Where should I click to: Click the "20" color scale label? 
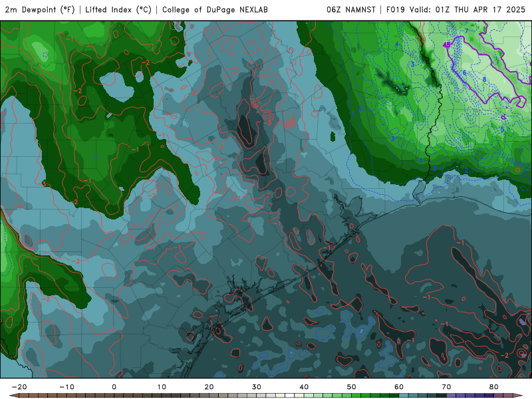(x=209, y=387)
